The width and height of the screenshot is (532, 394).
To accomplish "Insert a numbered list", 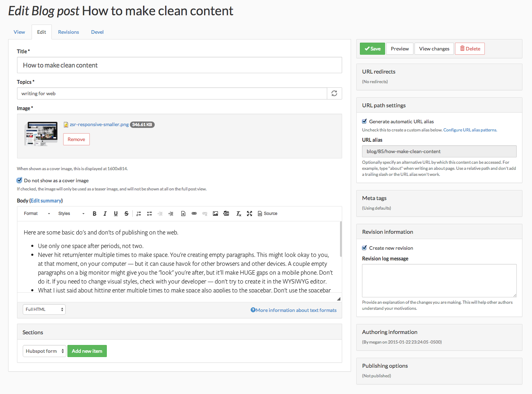I will pyautogui.click(x=139, y=214).
